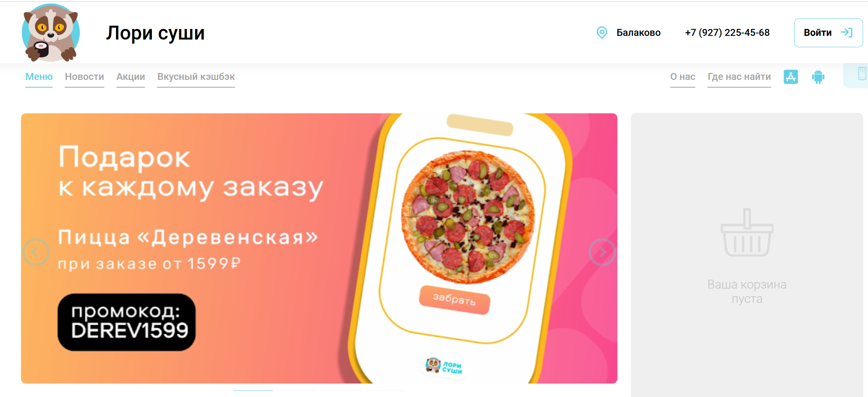This screenshot has height=397, width=868.
Task: Open the Вкусный кэшбэк section
Action: (196, 77)
